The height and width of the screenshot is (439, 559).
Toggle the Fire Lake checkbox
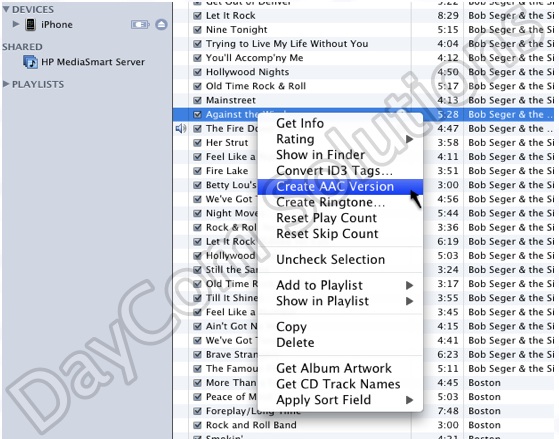pos(197,171)
